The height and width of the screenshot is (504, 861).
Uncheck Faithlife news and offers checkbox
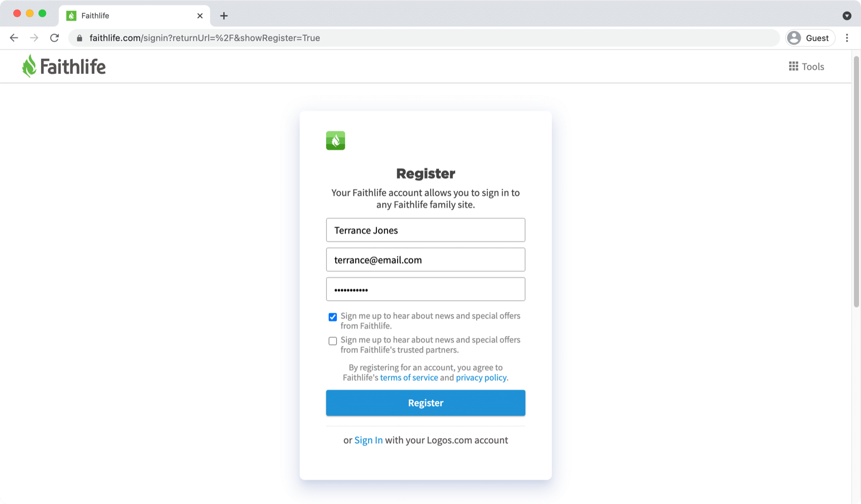pyautogui.click(x=333, y=317)
